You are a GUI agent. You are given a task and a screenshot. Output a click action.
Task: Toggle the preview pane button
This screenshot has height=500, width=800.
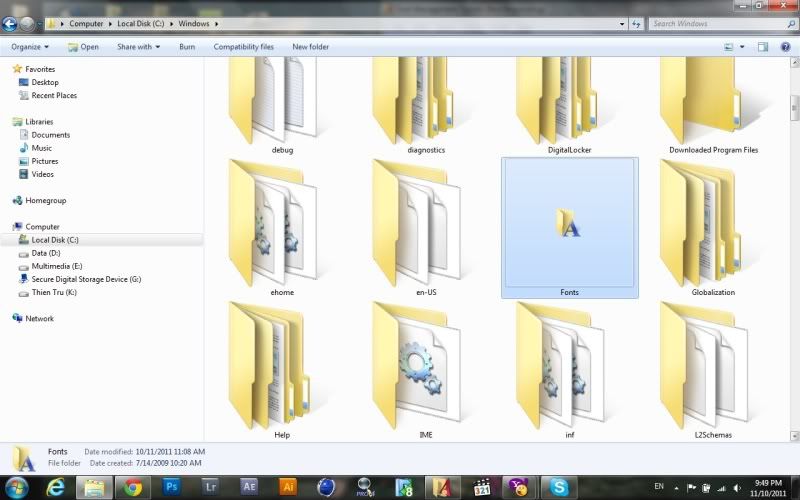click(x=762, y=46)
